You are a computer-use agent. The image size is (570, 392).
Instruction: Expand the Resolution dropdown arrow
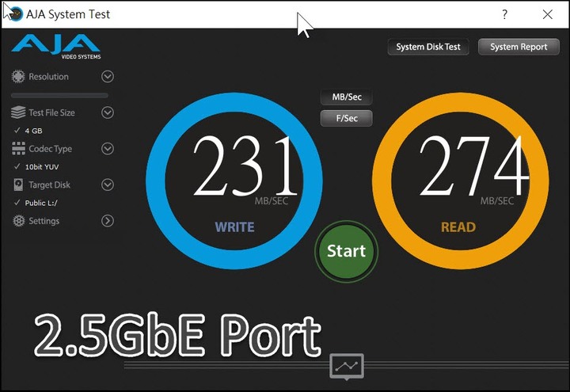(x=108, y=76)
